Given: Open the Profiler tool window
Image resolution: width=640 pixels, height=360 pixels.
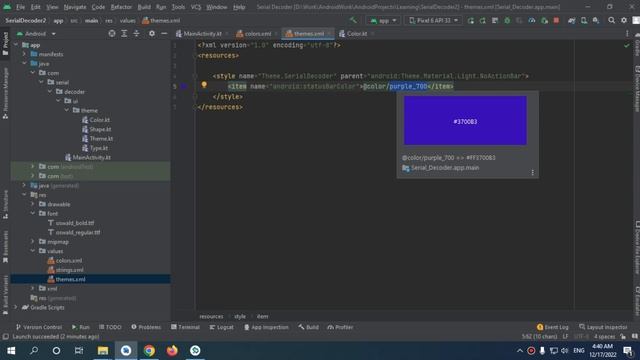Looking at the screenshot, I should point(340,327).
